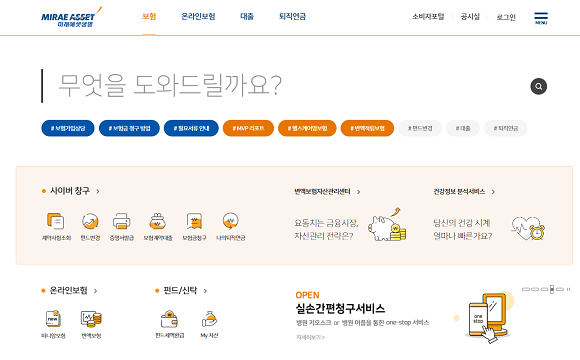Open My 자산 hand with money bag icon
This screenshot has width=580, height=360.
point(209,319)
